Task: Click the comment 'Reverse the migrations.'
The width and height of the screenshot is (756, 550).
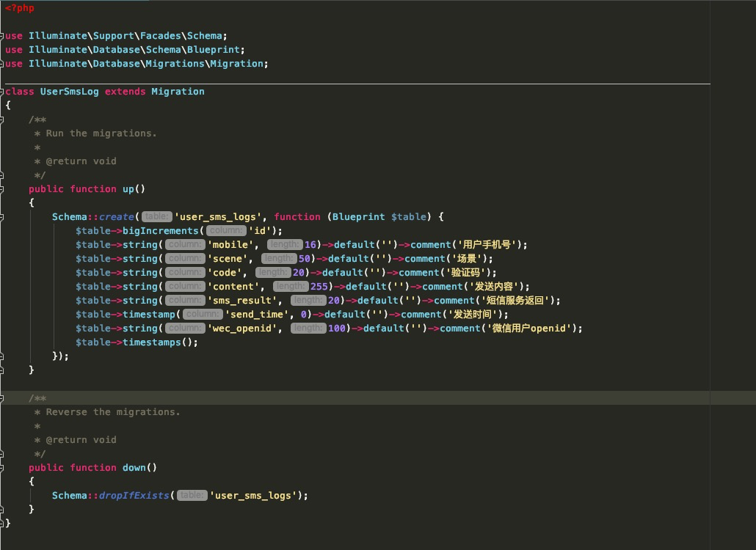Action: (x=113, y=412)
